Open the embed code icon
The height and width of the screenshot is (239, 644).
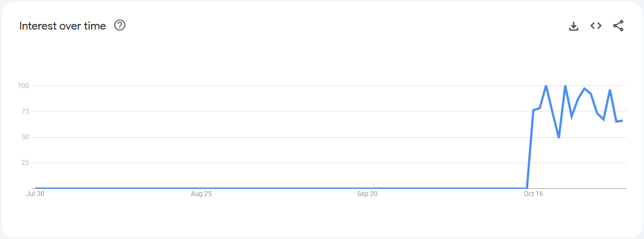[x=596, y=26]
